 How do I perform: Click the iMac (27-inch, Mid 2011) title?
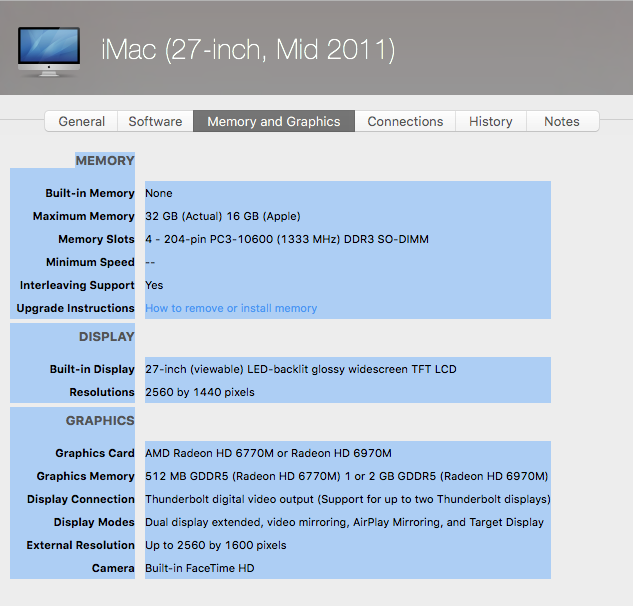[x=248, y=50]
